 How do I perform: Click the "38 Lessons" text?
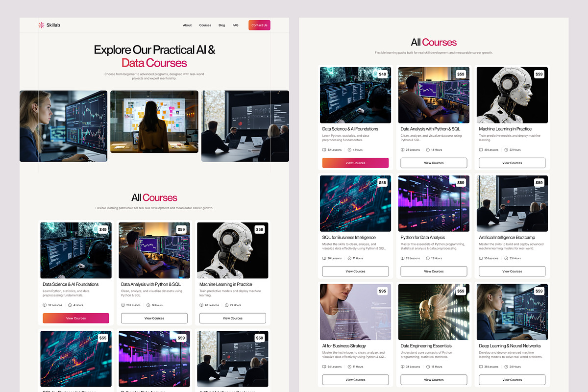pyautogui.click(x=491, y=367)
